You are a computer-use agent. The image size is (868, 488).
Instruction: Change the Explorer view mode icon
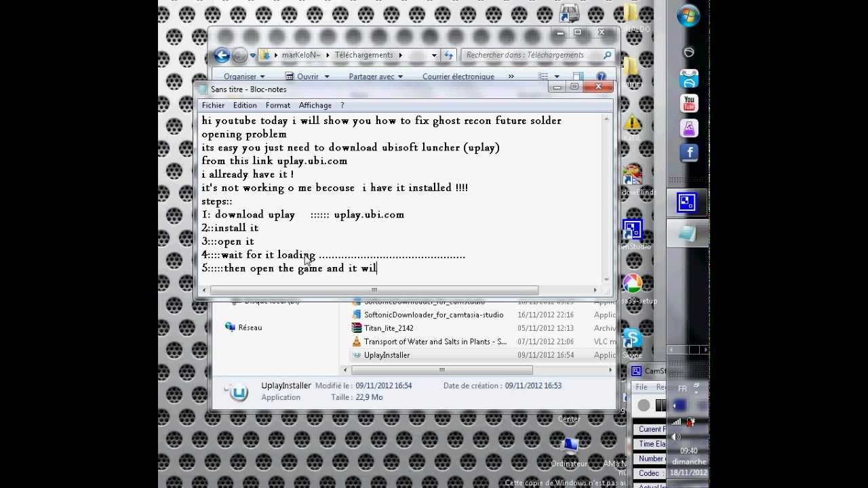543,77
